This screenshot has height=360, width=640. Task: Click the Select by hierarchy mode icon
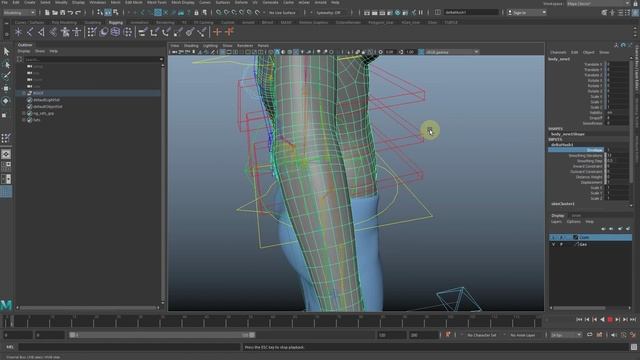pos(100,13)
